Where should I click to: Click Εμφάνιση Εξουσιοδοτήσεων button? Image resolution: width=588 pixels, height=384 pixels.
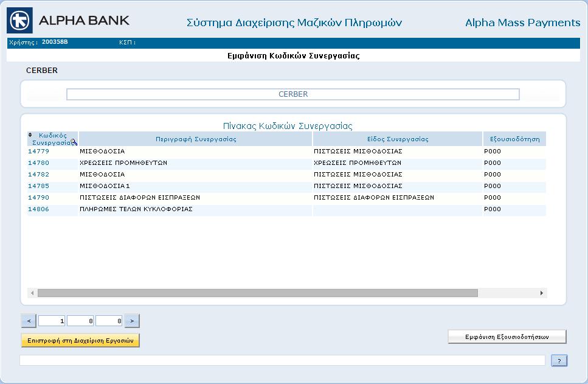(507, 337)
